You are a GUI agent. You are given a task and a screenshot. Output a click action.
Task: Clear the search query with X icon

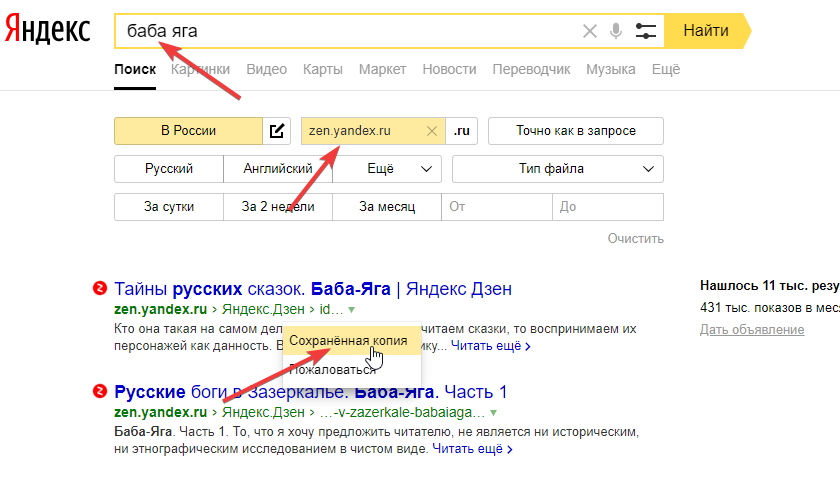(589, 31)
